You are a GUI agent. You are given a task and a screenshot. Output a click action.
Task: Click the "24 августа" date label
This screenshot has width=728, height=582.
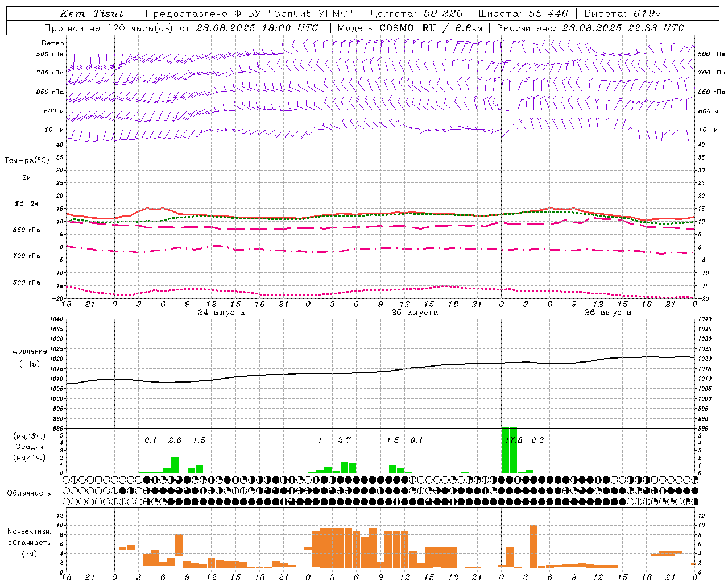coord(221,313)
